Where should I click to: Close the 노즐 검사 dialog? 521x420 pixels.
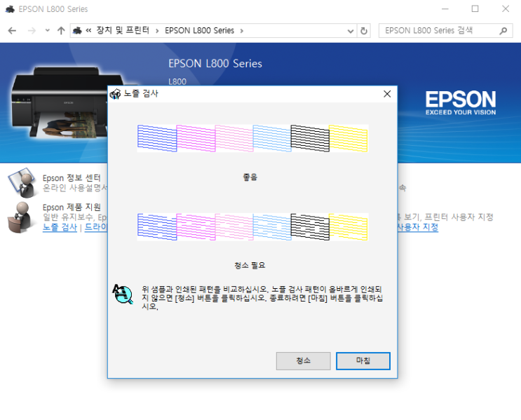387,94
